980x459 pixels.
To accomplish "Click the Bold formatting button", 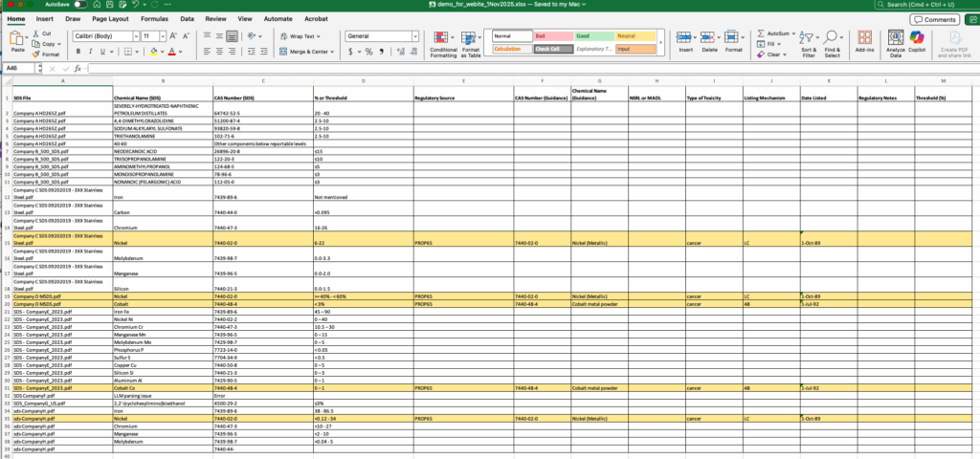I will click(78, 51).
